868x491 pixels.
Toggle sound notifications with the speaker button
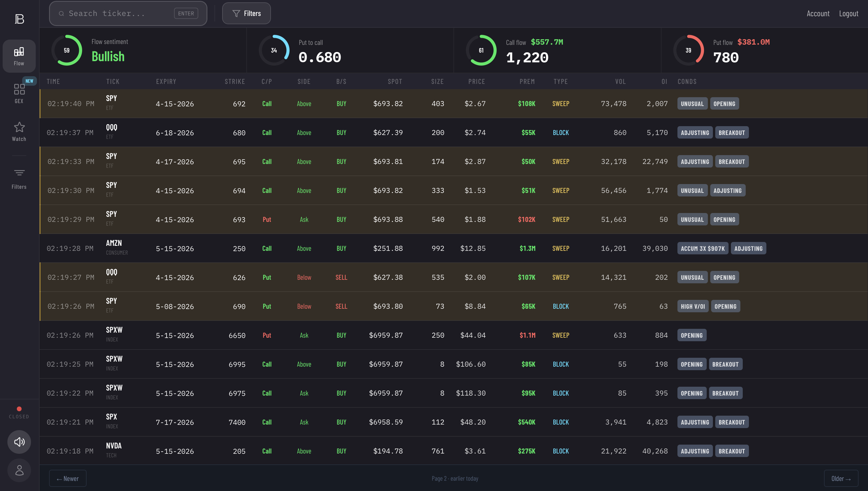(19, 442)
